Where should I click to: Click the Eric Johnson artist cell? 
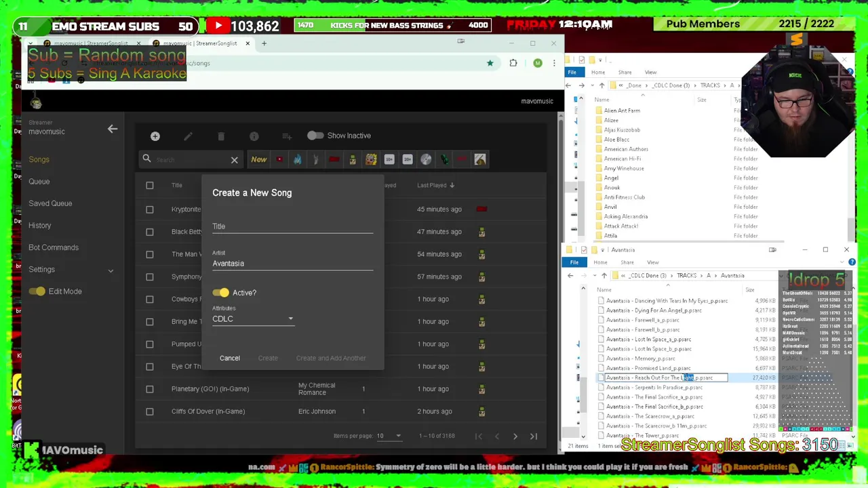click(317, 411)
